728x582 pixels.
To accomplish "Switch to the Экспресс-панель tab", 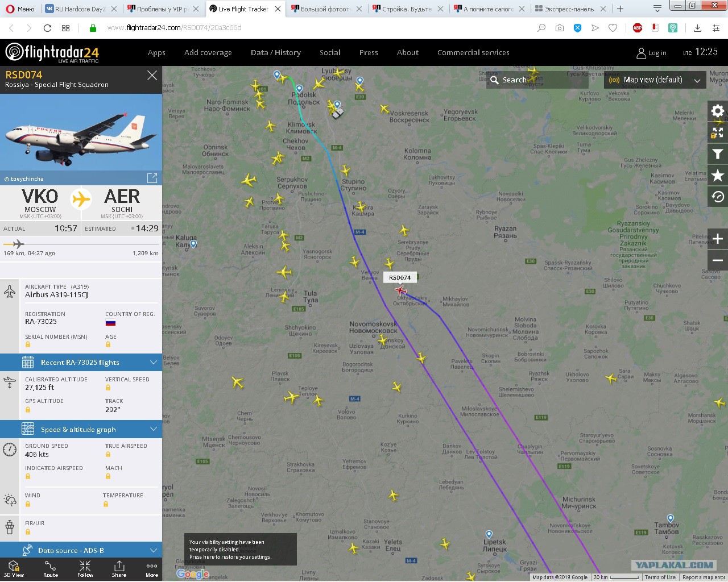I will point(570,9).
